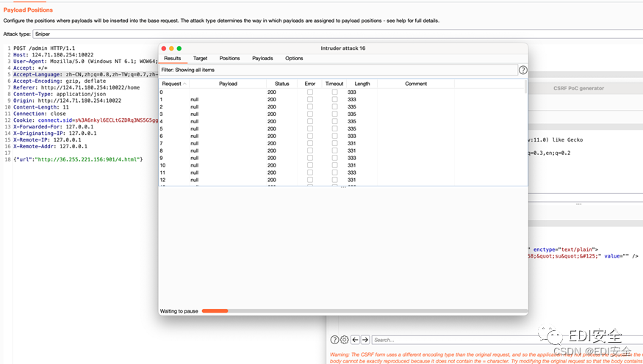Tick the Error checkbox for request 3

[x=310, y=114]
